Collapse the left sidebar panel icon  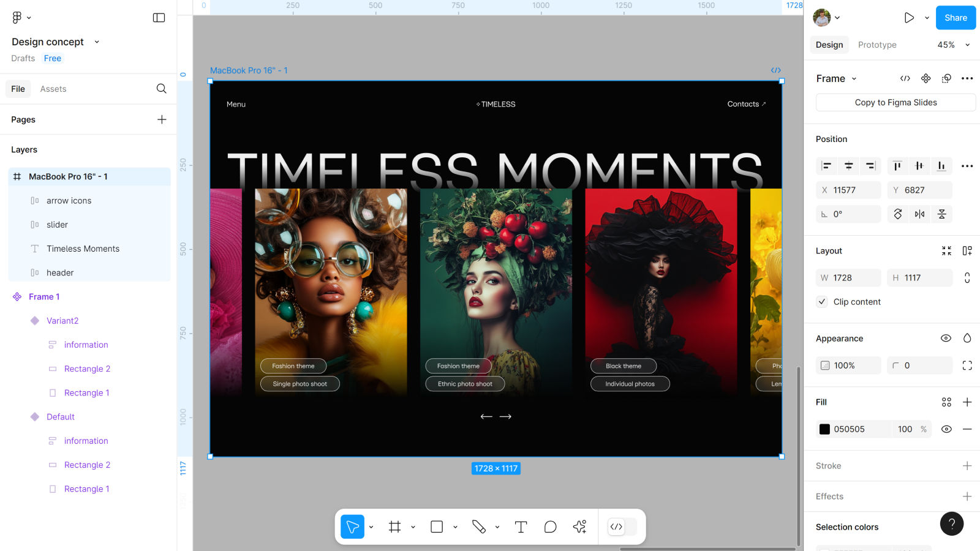point(159,18)
